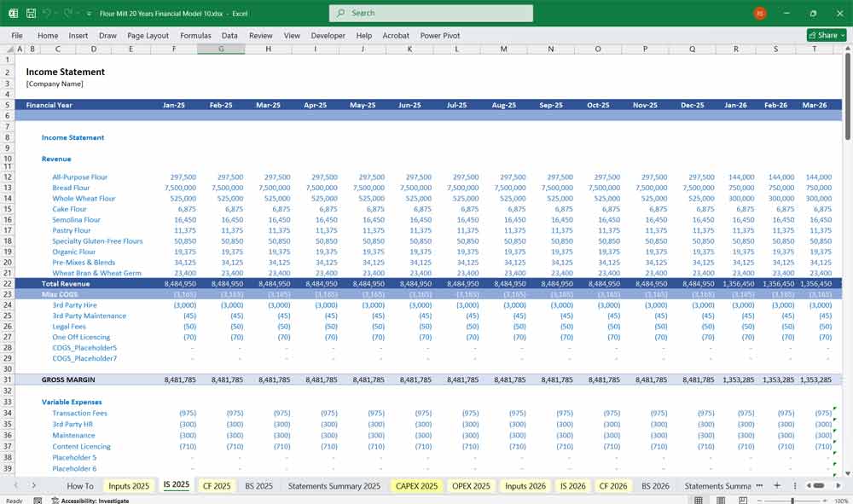Open the hidden sheets list with the ellipsis

760,485
